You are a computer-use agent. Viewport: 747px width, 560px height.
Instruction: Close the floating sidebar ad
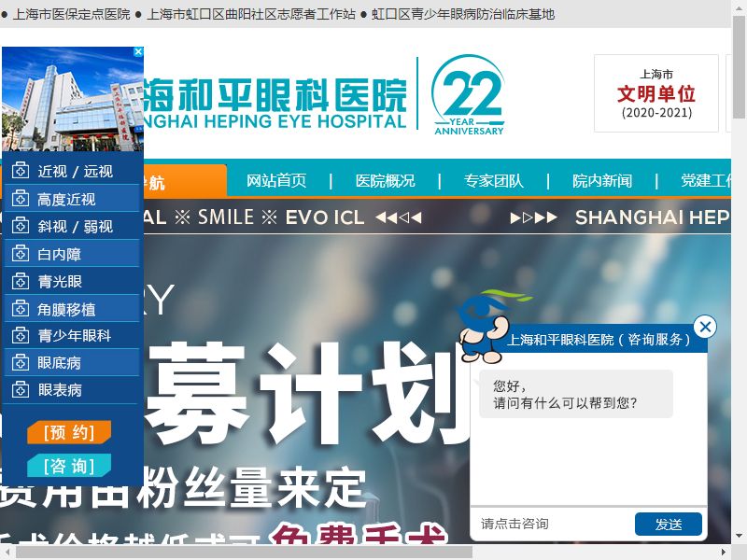click(x=138, y=51)
